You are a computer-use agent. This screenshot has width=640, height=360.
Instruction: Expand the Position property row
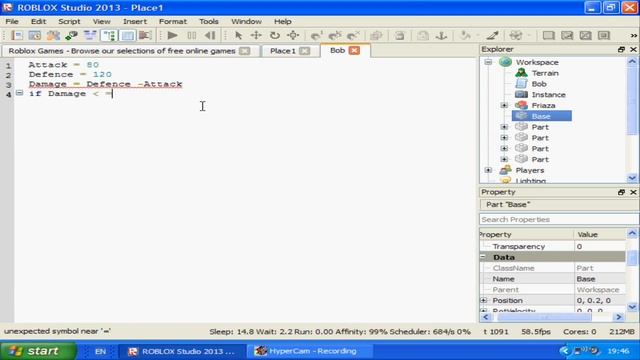click(x=484, y=300)
